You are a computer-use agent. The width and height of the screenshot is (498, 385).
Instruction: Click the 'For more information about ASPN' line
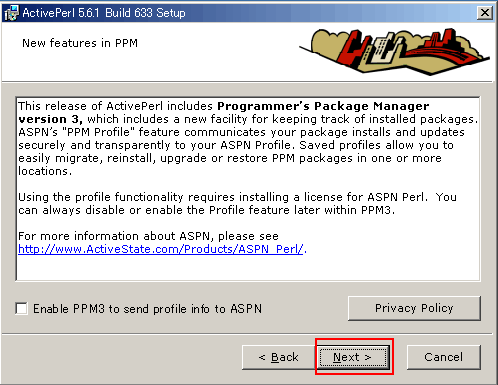coord(148,236)
